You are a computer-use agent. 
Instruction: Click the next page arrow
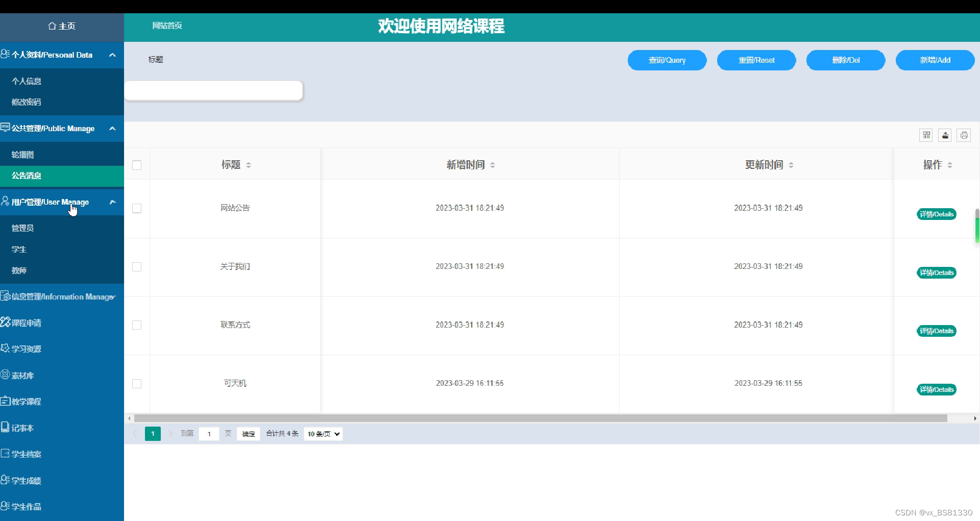click(170, 434)
